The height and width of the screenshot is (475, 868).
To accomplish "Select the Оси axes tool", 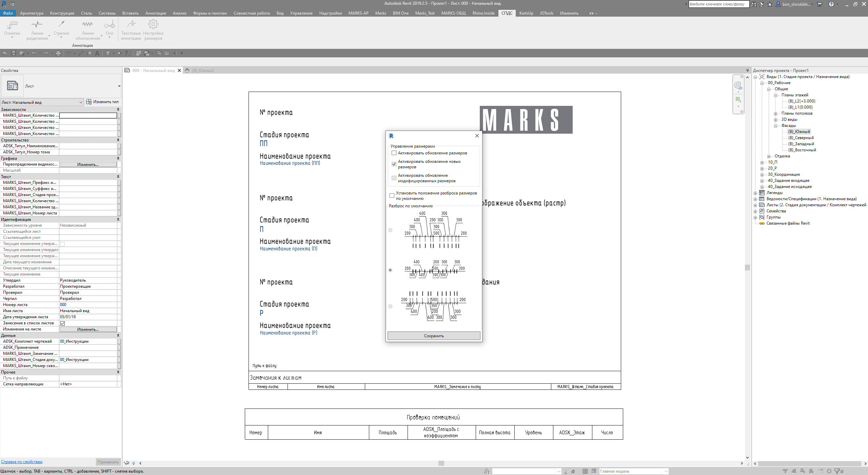I will tap(109, 28).
